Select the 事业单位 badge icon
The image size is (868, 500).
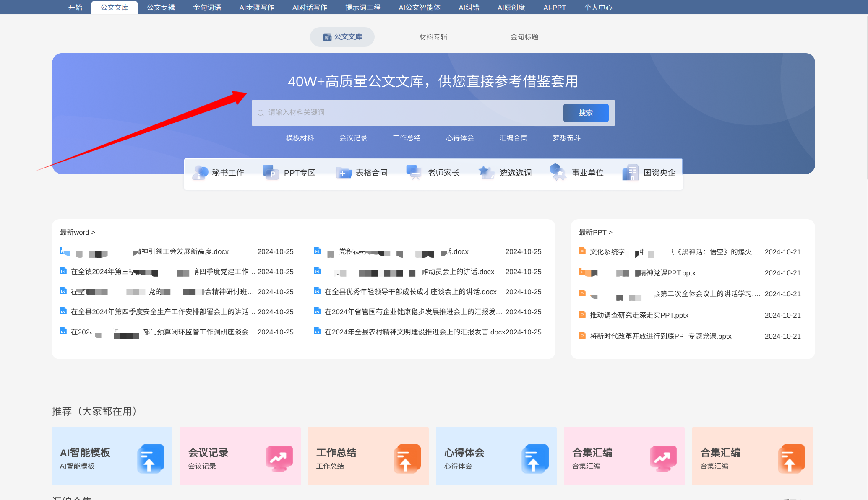(558, 172)
